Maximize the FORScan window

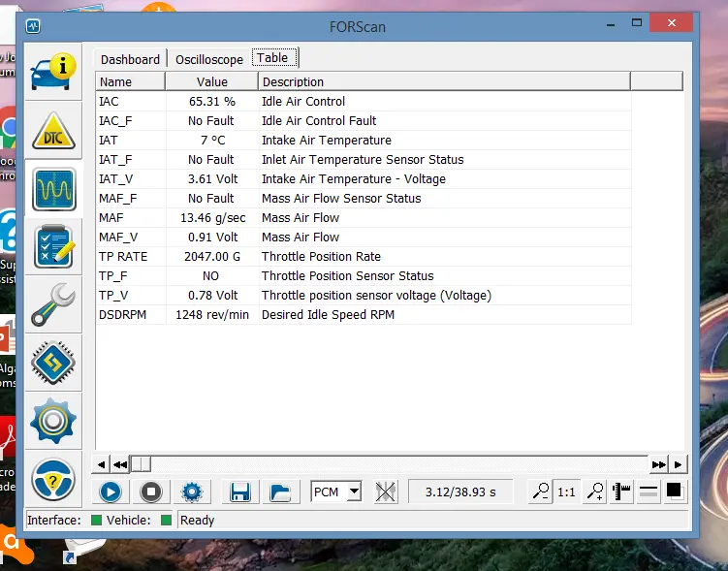point(637,22)
